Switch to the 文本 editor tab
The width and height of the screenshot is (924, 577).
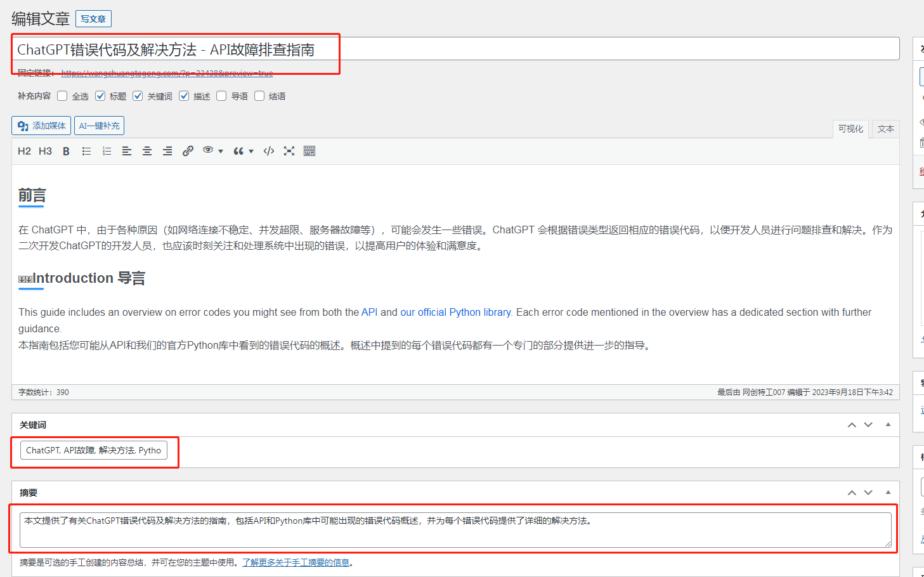pos(885,129)
